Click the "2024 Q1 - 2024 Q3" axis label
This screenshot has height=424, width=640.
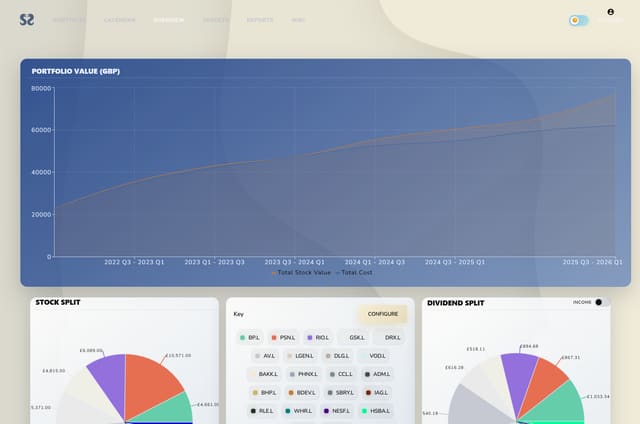pyautogui.click(x=375, y=262)
